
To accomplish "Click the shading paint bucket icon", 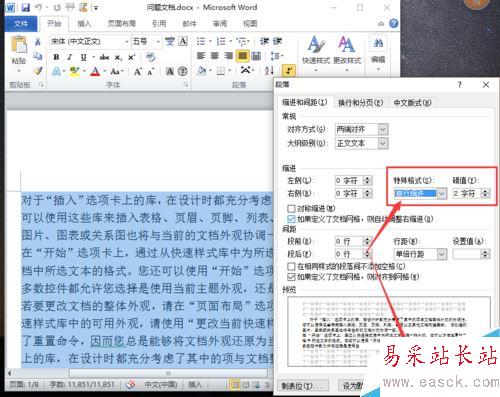I will click(201, 71).
